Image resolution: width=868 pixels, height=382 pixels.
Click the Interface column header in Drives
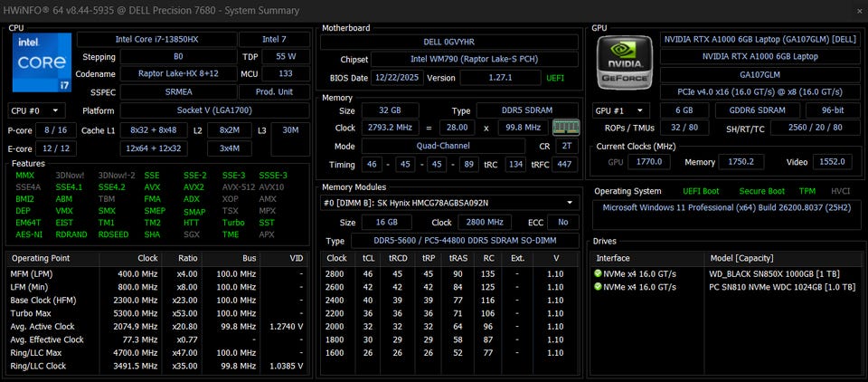(613, 257)
